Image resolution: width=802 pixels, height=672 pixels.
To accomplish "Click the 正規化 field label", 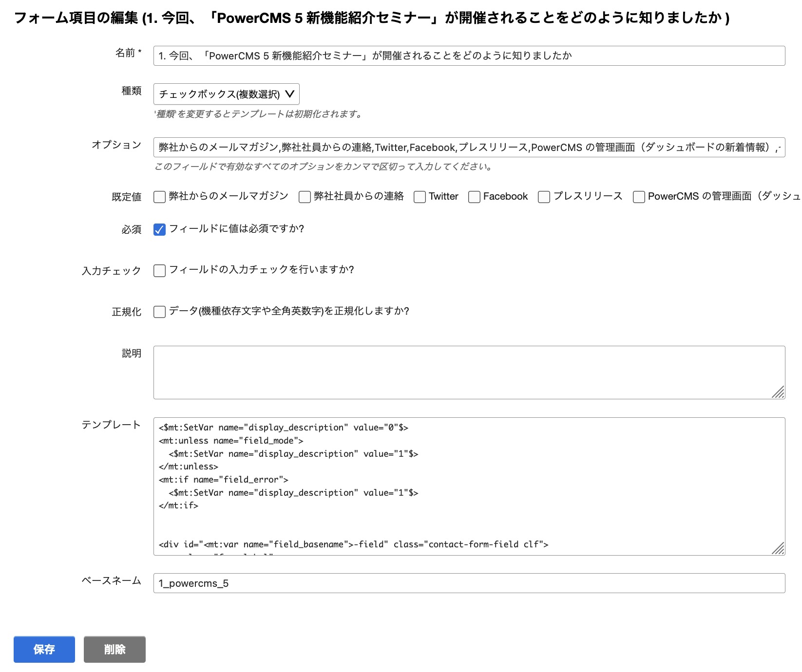I will coord(127,312).
